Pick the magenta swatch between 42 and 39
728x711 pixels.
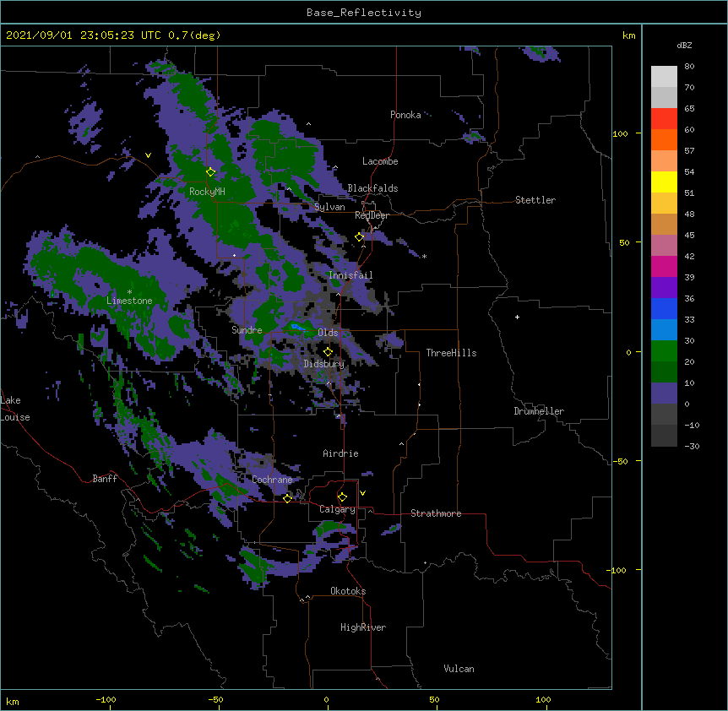coord(664,266)
